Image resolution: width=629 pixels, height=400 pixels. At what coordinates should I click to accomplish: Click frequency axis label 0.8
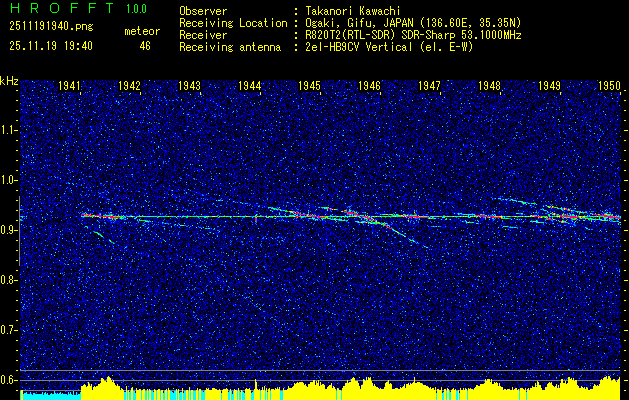[9, 280]
